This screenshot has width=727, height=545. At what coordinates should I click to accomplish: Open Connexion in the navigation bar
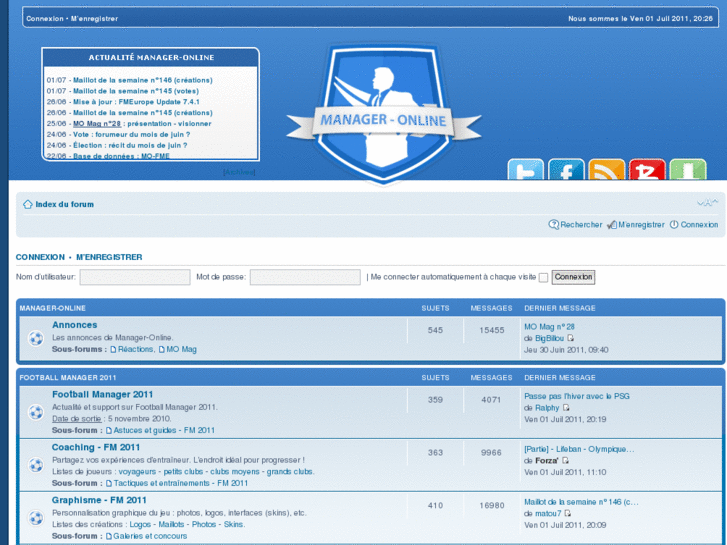tap(699, 224)
